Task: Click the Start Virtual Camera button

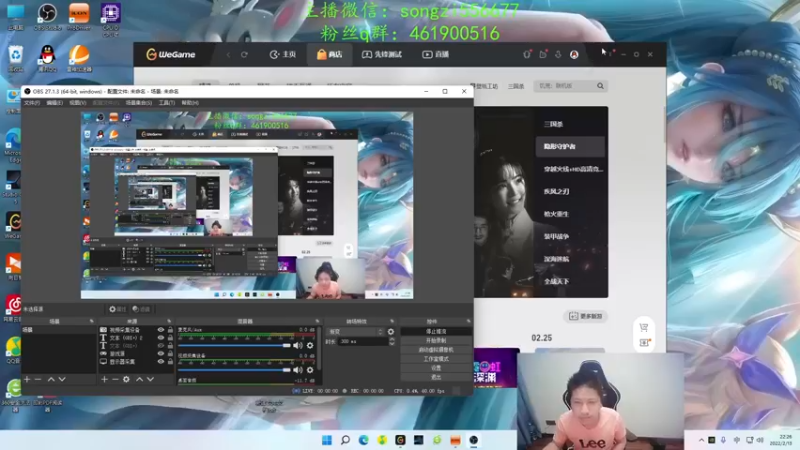Action: point(436,350)
